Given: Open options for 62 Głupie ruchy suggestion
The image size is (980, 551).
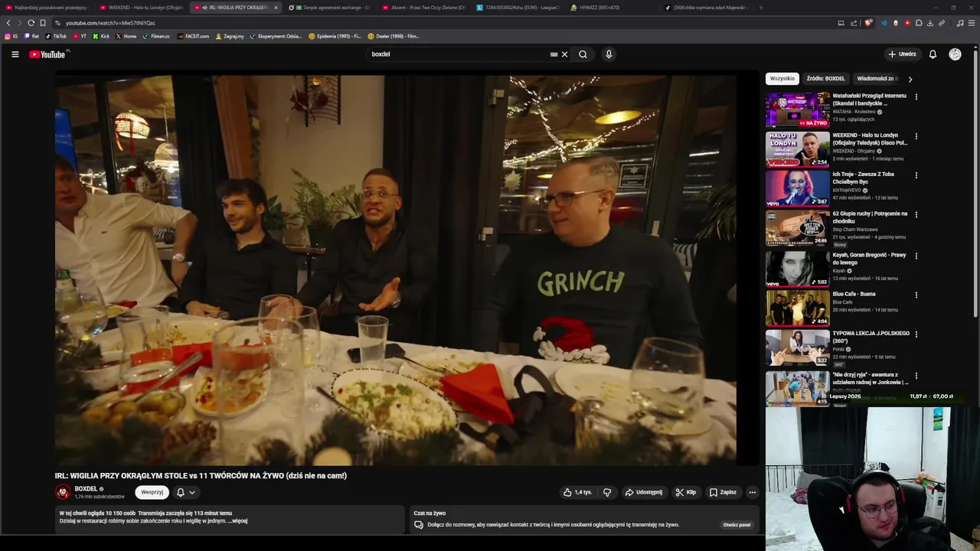Looking at the screenshot, I should tap(916, 215).
